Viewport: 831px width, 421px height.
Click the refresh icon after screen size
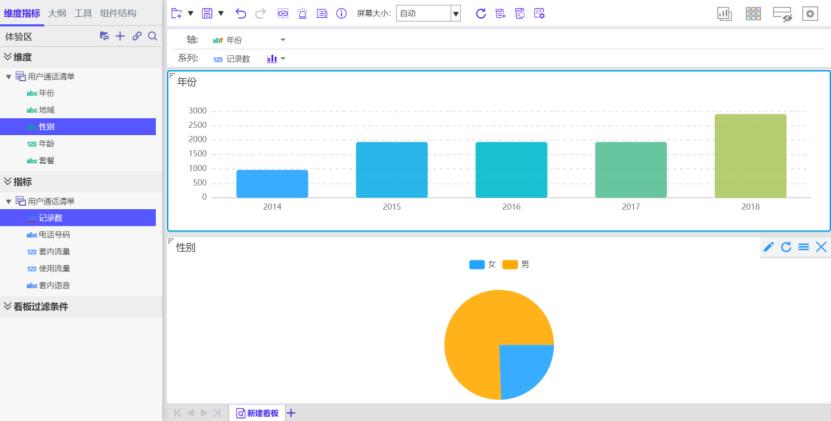coord(481,13)
